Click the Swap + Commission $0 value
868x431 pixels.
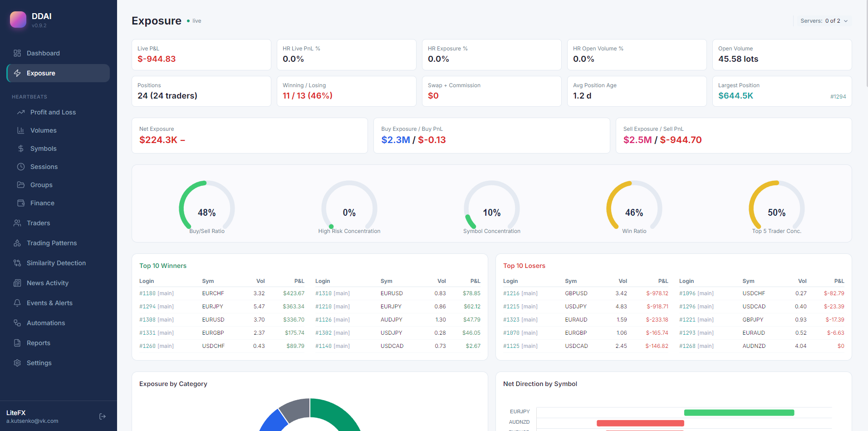pos(433,96)
